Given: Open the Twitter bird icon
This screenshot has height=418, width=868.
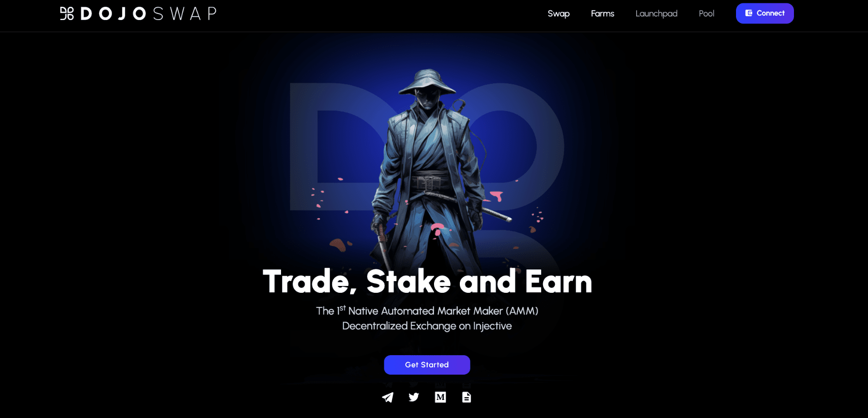Looking at the screenshot, I should click(x=414, y=398).
